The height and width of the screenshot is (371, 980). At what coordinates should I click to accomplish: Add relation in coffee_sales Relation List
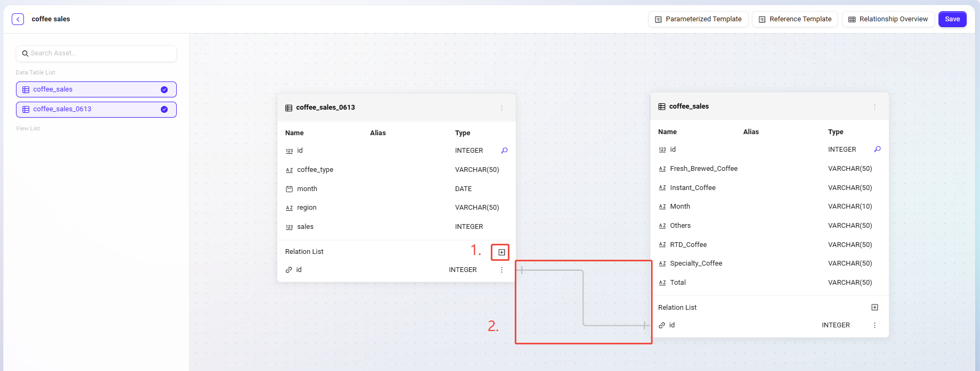coord(875,308)
